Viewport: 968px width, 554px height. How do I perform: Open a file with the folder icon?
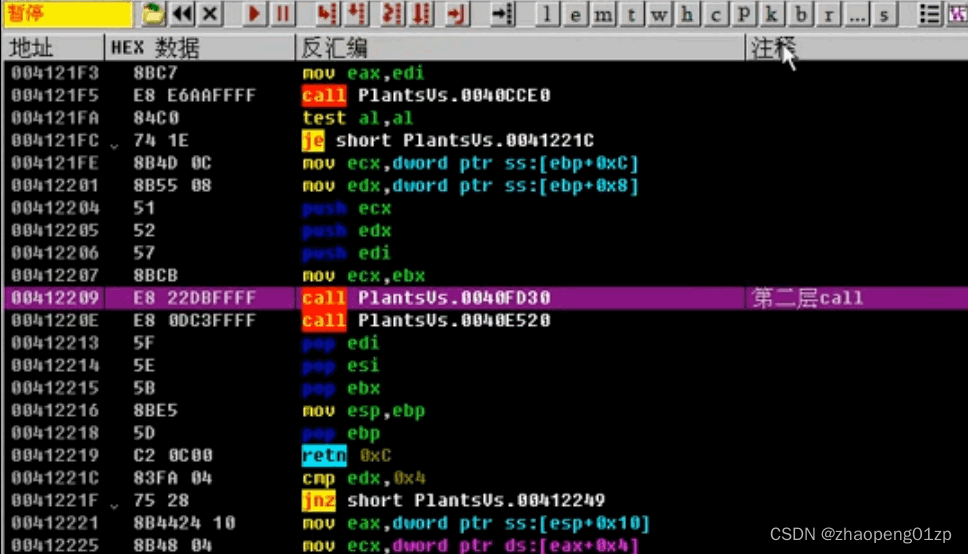coord(152,14)
